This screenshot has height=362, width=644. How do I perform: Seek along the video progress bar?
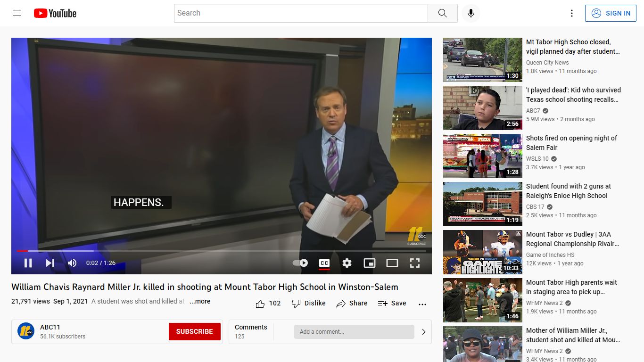click(222, 251)
